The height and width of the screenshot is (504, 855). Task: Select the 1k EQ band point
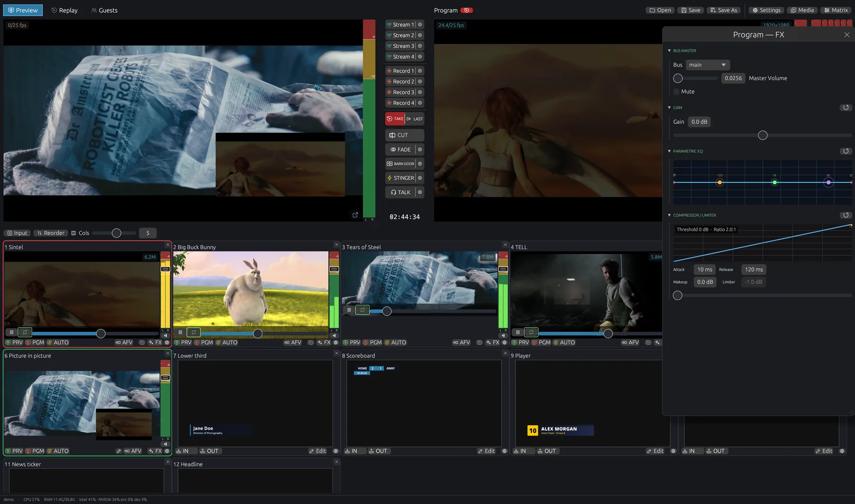(774, 182)
